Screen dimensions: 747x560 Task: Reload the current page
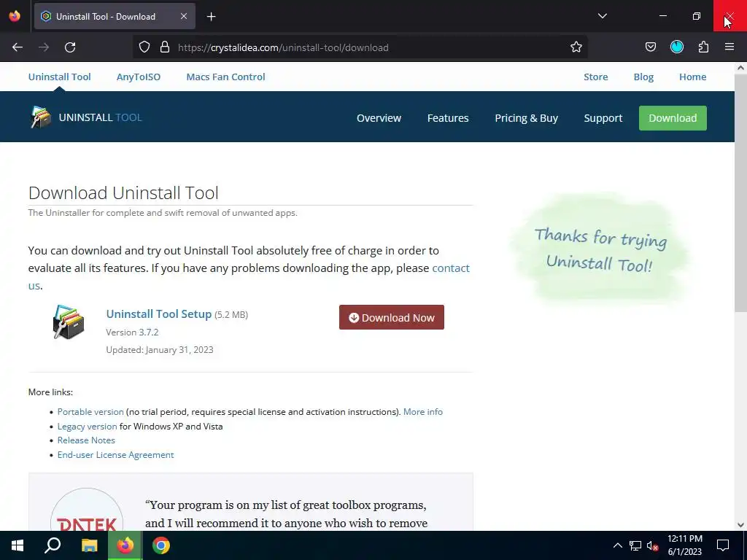click(70, 47)
